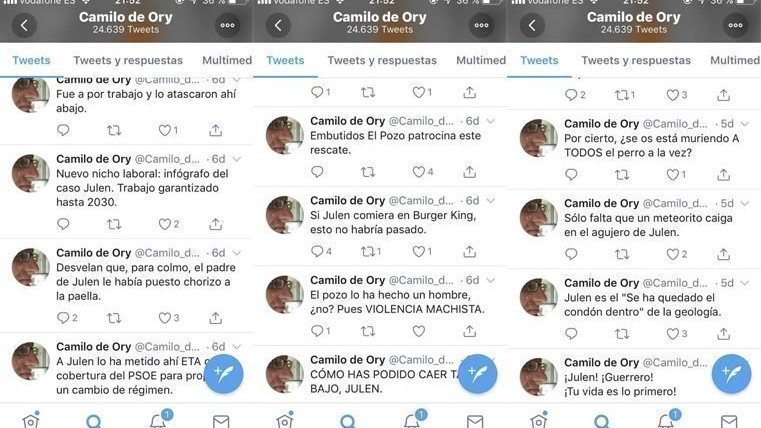Open notifications bell in middle panel
This screenshot has width=761, height=428.
pos(412,420)
